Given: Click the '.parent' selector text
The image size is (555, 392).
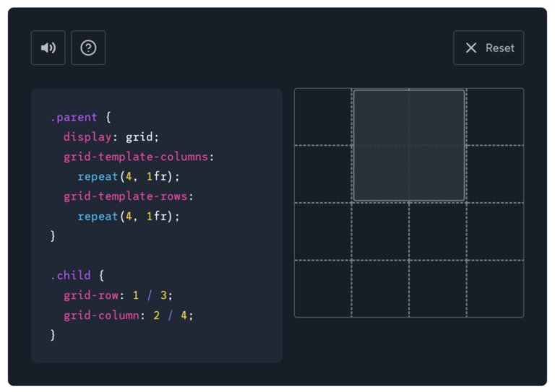Looking at the screenshot, I should (74, 118).
